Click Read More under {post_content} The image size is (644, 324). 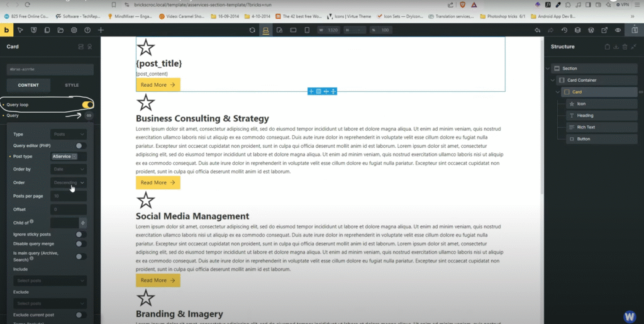[x=158, y=84]
